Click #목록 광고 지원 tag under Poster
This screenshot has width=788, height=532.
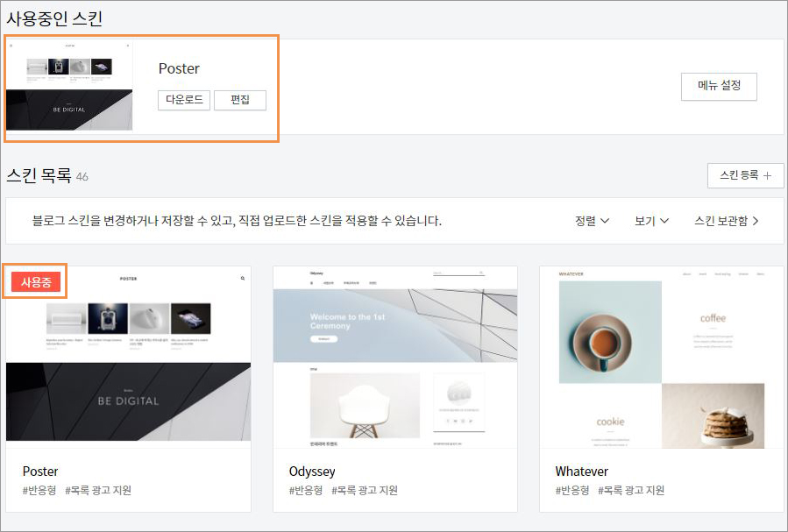coord(98,490)
